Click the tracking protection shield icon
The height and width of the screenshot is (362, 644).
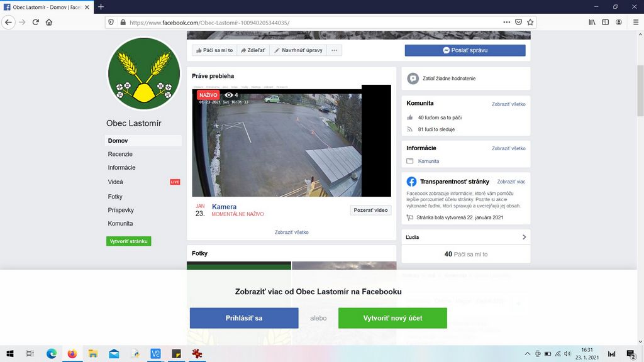point(111,23)
